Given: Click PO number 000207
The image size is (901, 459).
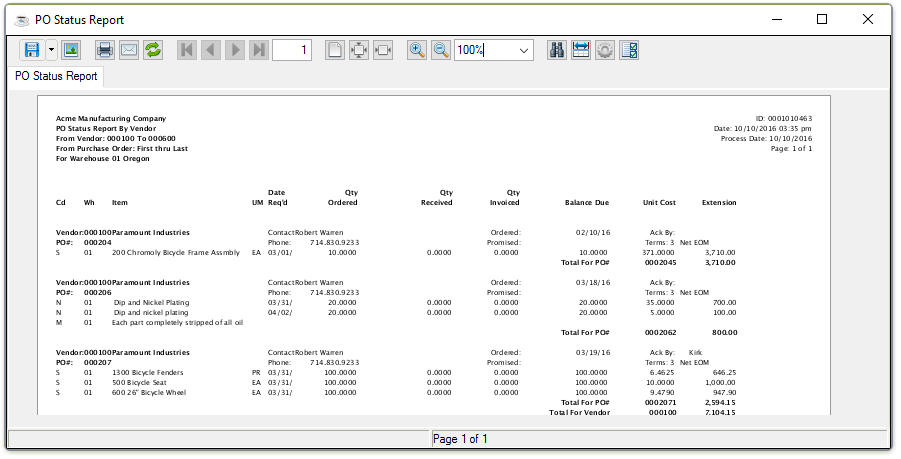Looking at the screenshot, I should pyautogui.click(x=98, y=362).
